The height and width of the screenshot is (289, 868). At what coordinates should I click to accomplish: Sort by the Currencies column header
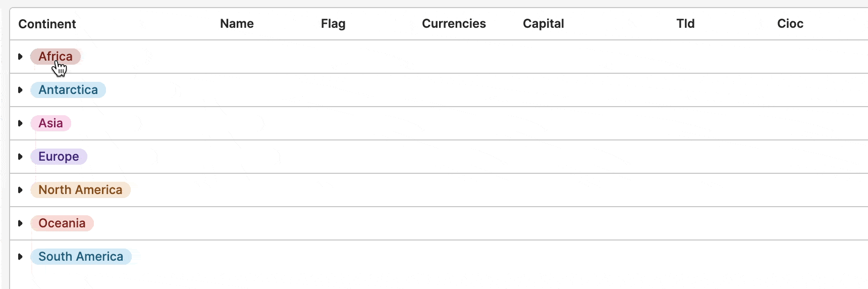(454, 24)
